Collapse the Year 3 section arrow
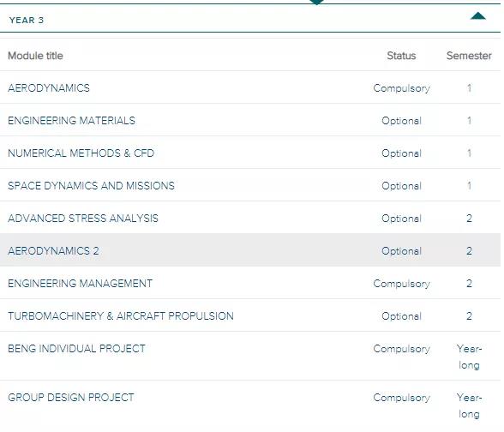Image resolution: width=504 pixels, height=432 pixels. pos(478,15)
